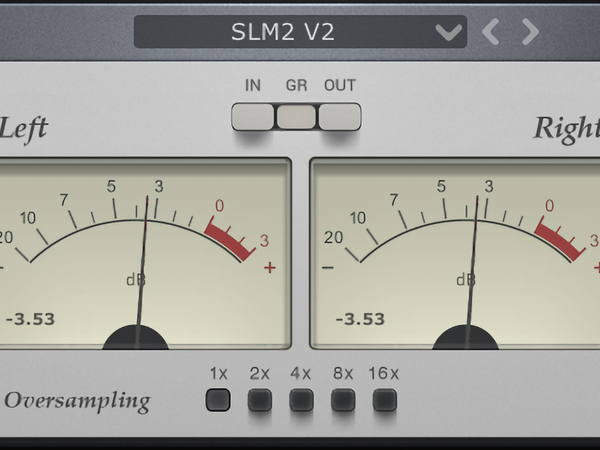Select 1x oversampling button
The height and width of the screenshot is (450, 600).
(218, 401)
